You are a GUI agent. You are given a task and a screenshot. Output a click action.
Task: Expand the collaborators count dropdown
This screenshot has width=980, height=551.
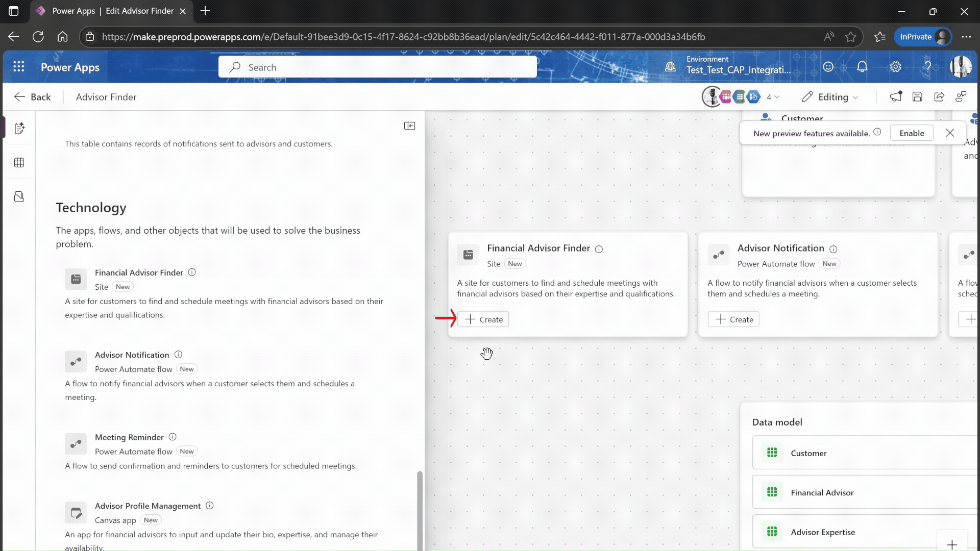click(773, 97)
